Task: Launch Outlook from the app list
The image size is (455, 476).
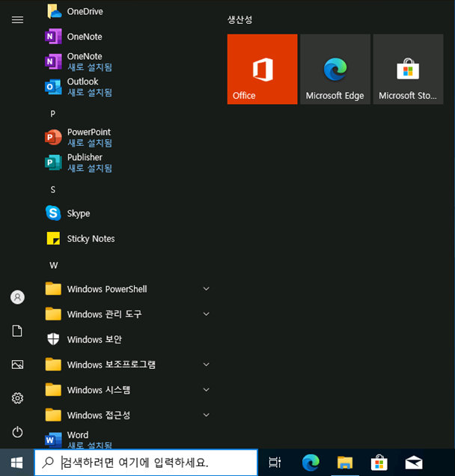Action: click(x=127, y=87)
